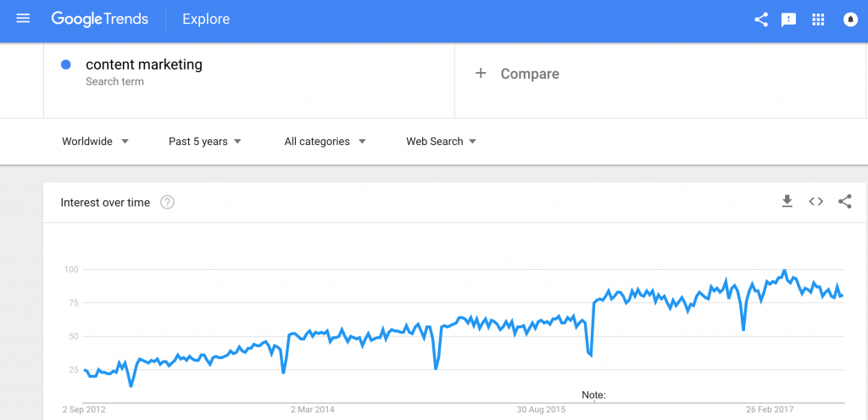
Task: Edit the content marketing search term
Action: 144,65
